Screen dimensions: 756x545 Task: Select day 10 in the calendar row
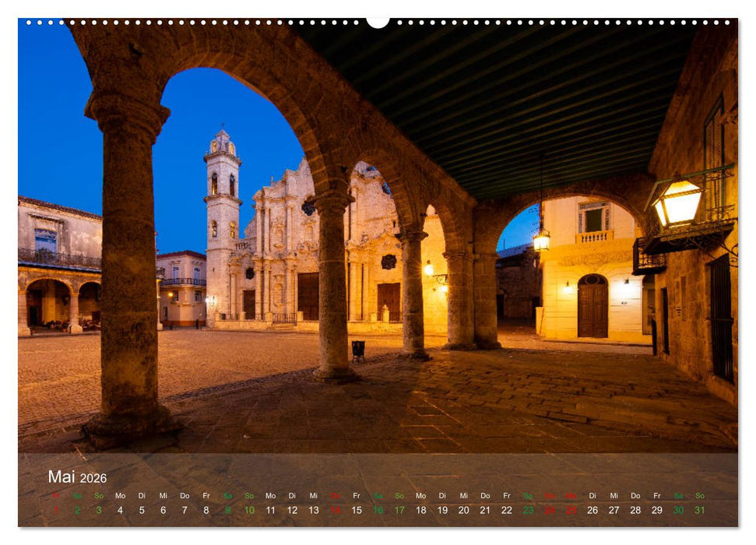pyautogui.click(x=249, y=510)
